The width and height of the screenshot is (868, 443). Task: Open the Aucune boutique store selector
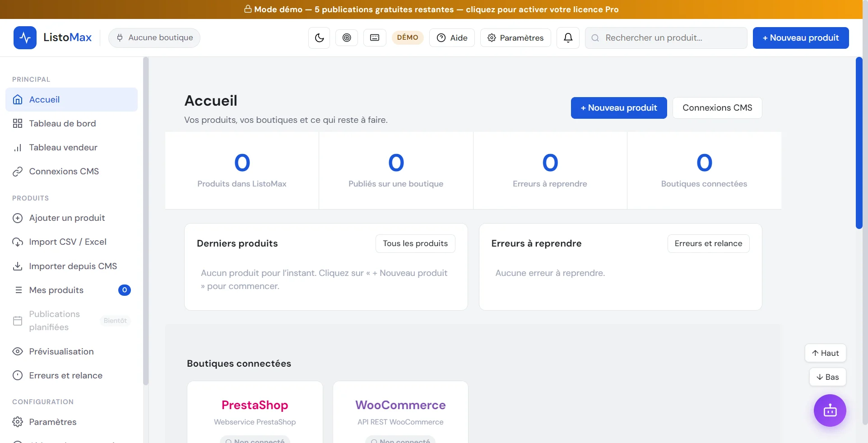click(x=154, y=38)
